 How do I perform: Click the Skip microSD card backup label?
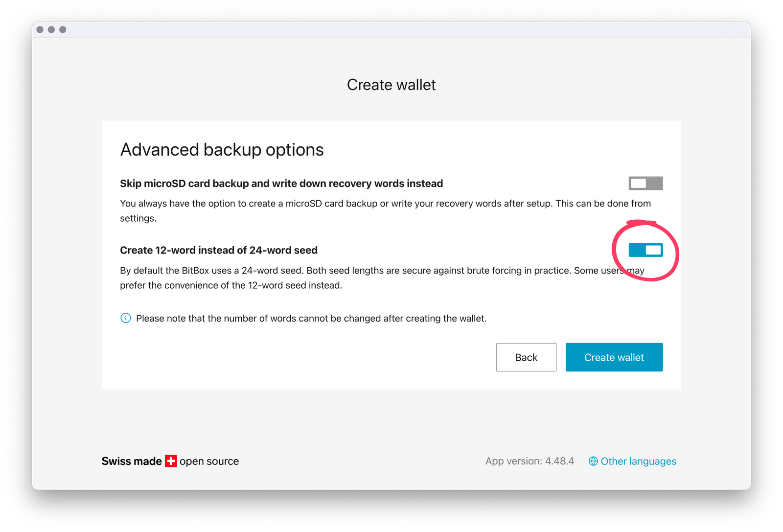tap(281, 184)
